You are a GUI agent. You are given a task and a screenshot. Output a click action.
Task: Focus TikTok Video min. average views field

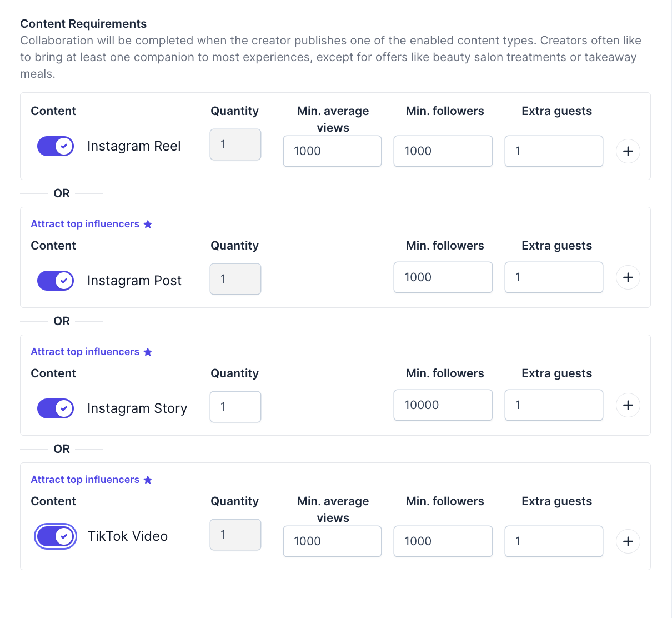point(332,541)
